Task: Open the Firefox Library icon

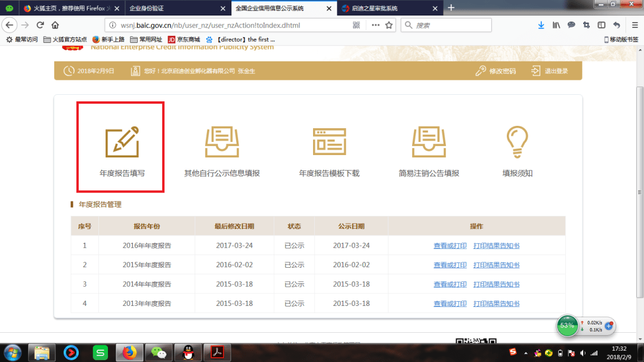Action: click(556, 25)
